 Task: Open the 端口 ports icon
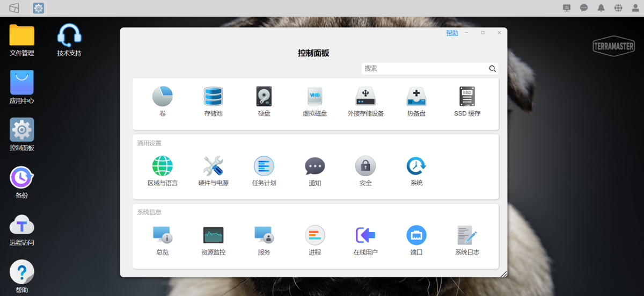tap(416, 235)
